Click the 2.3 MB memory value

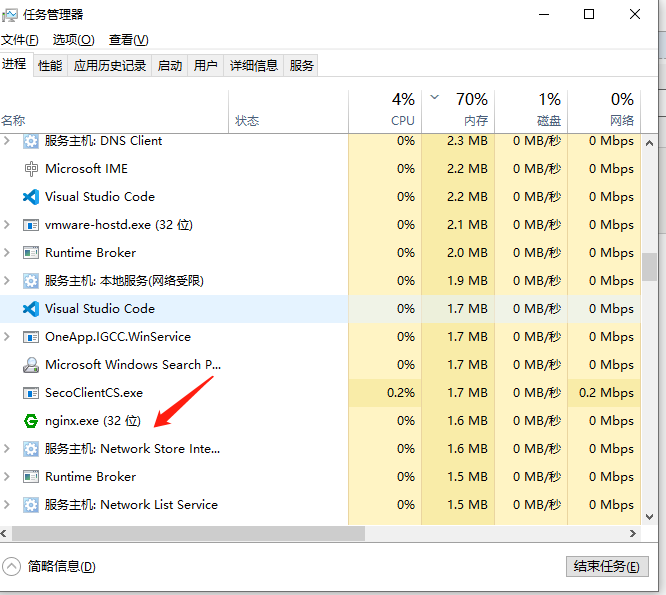click(467, 141)
